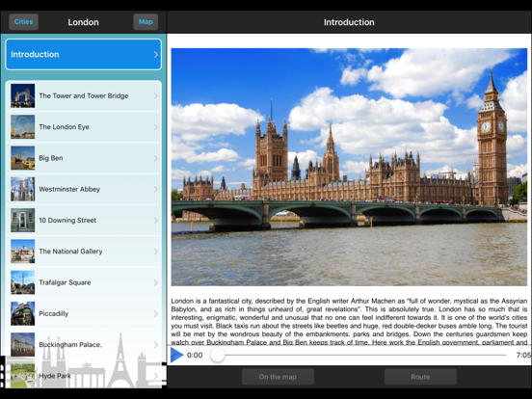The height and width of the screenshot is (399, 532).
Task: Click chevron on 10 Downing Street row
Action: (156, 221)
